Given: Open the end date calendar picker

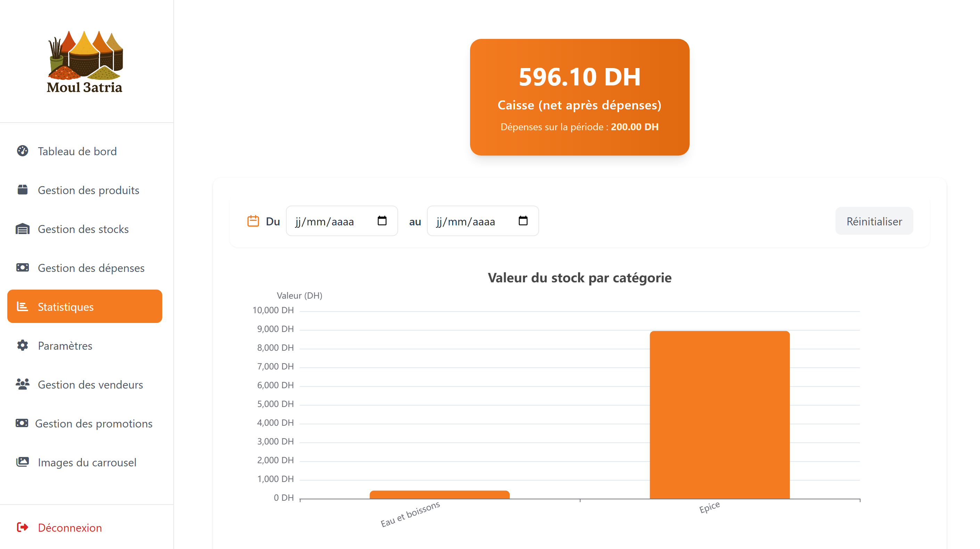Looking at the screenshot, I should coord(523,221).
